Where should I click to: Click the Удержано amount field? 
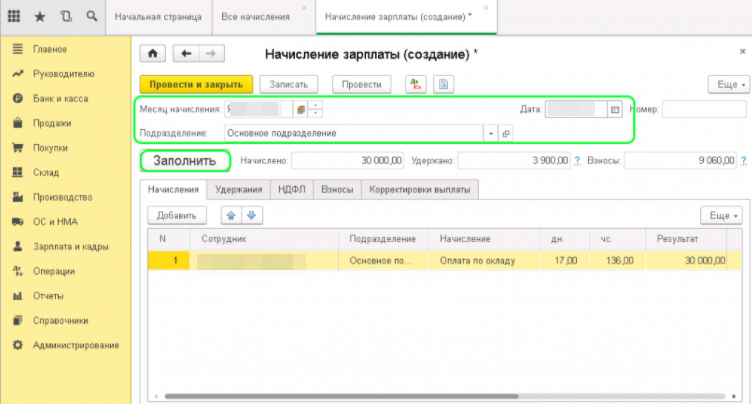(x=514, y=161)
